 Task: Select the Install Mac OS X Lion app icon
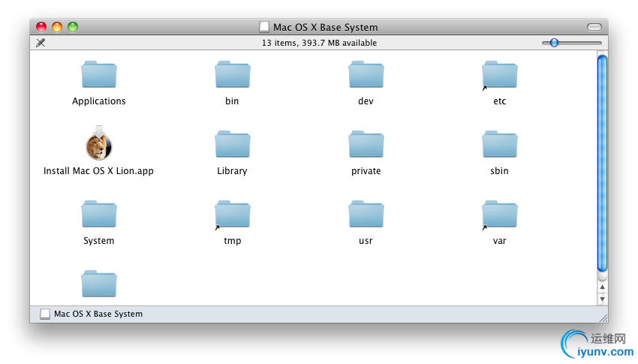pos(99,143)
